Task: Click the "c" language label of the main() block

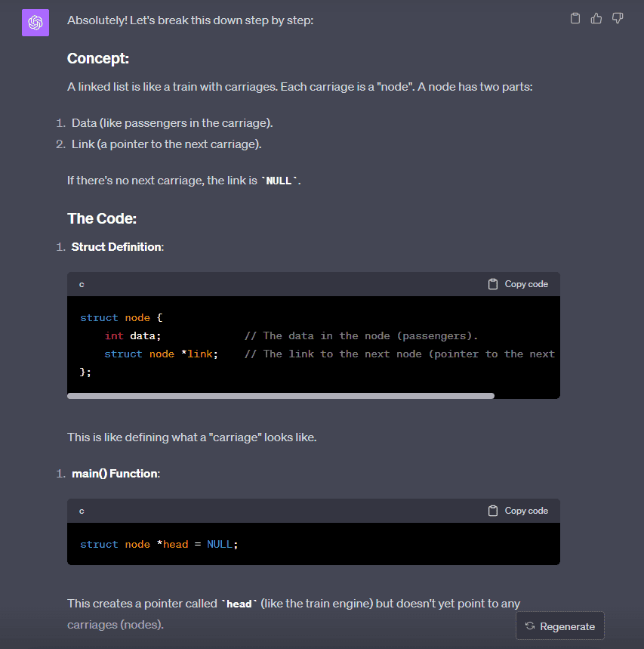Action: tap(82, 511)
